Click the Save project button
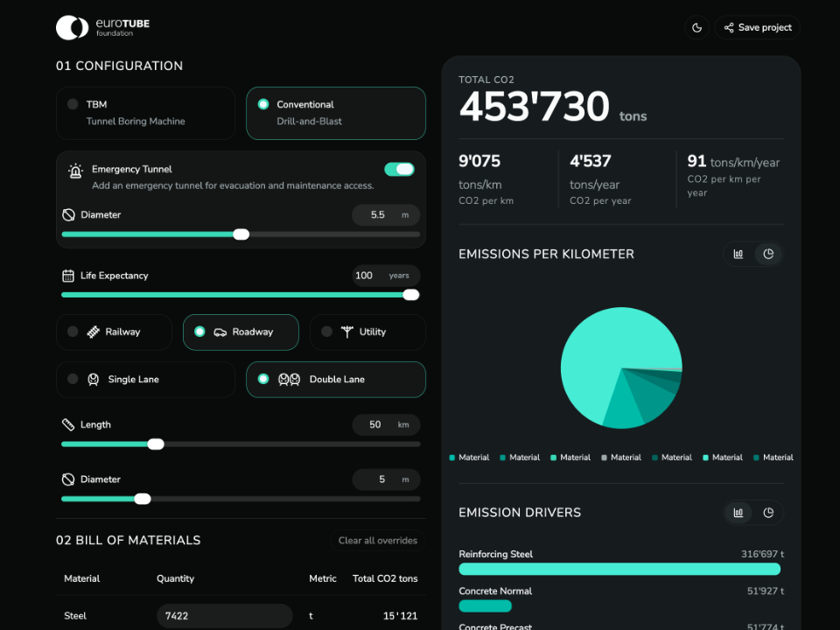This screenshot has height=630, width=840. click(x=758, y=28)
